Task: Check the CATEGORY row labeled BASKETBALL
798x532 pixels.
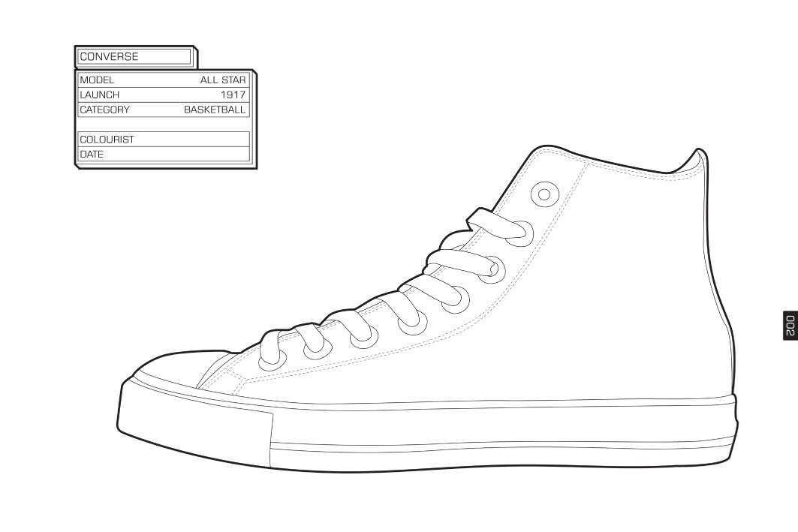Action: pyautogui.click(x=164, y=109)
